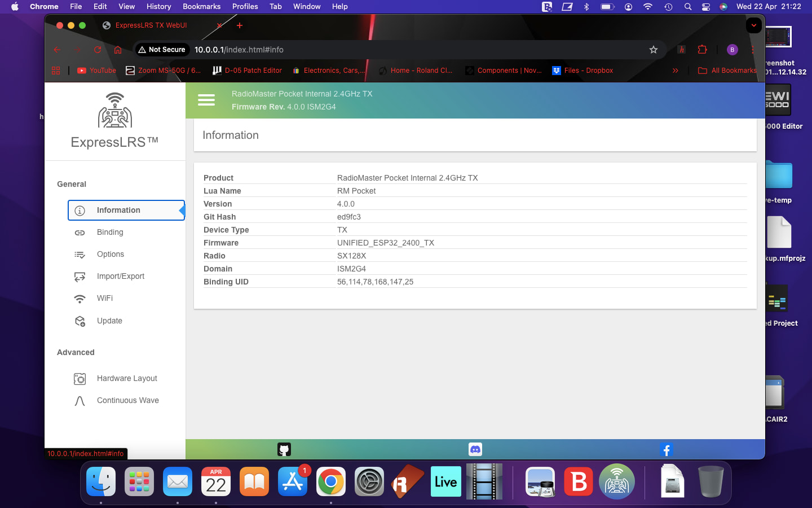Open the Discord link in footer
812x508 pixels.
475,449
